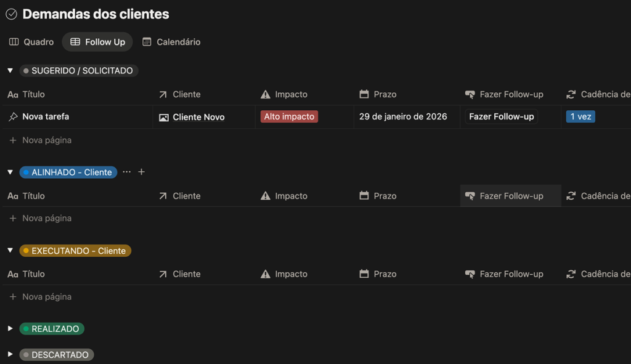Screen dimensions: 631x364
Task: Expand the REALIZADO group
Action: pos(10,329)
